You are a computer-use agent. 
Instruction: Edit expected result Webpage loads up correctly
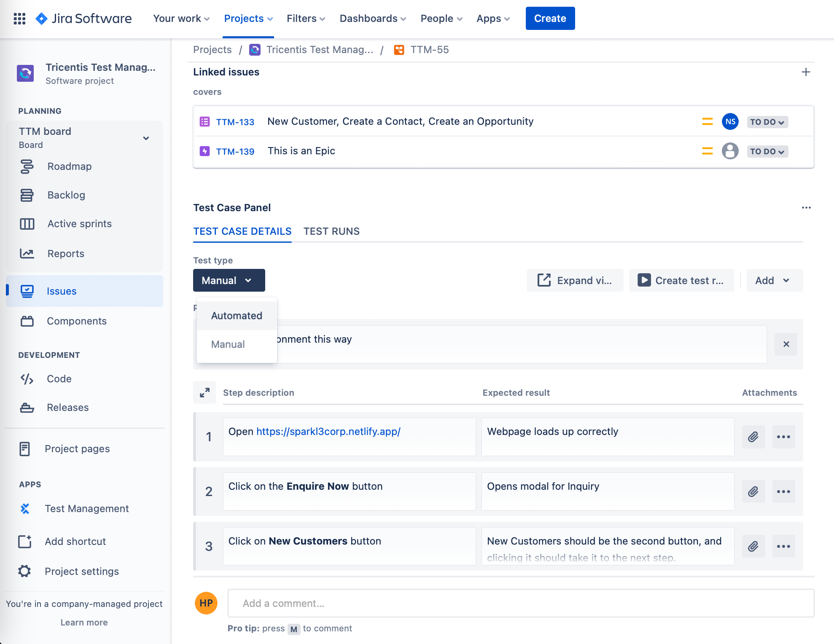(608, 437)
